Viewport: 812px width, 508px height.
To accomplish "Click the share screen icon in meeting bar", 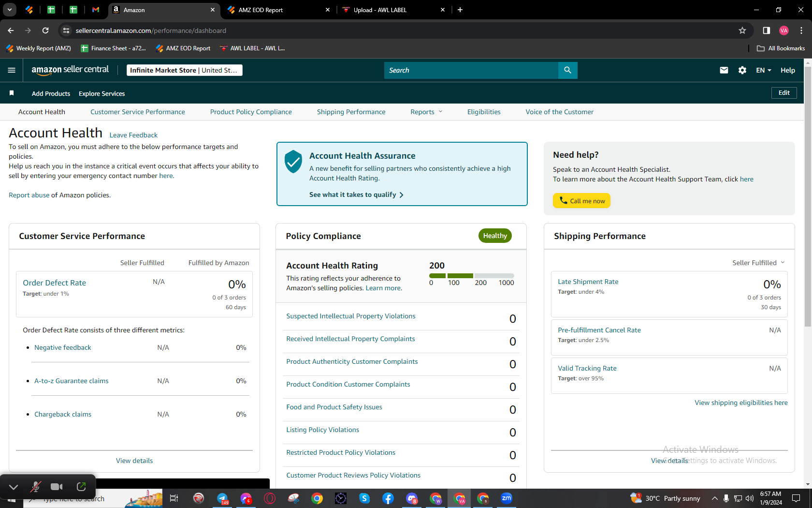I will 81,487.
